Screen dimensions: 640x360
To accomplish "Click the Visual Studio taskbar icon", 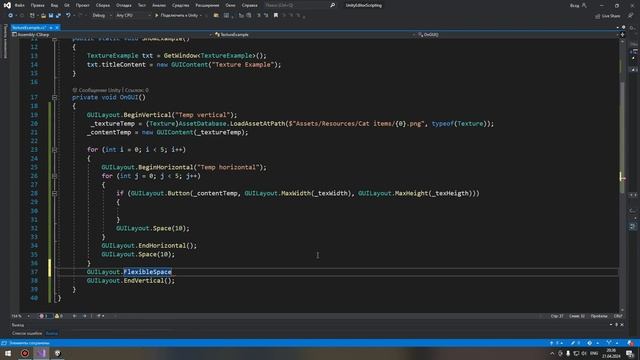I will (x=41, y=353).
